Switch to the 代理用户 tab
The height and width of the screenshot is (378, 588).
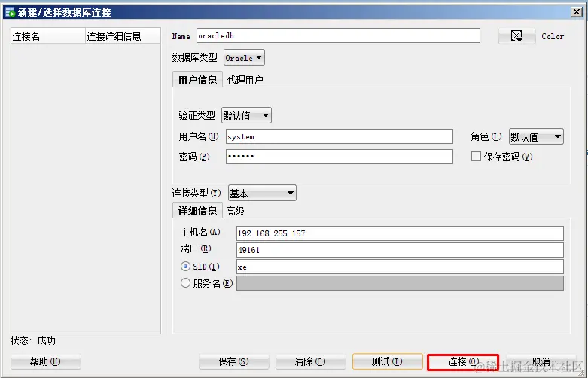245,80
